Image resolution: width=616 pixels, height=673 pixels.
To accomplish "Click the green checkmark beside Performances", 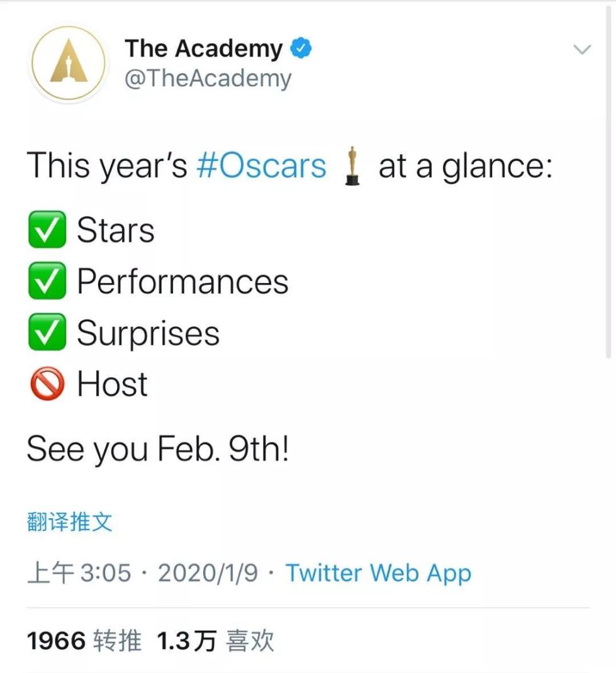I will [x=46, y=281].
